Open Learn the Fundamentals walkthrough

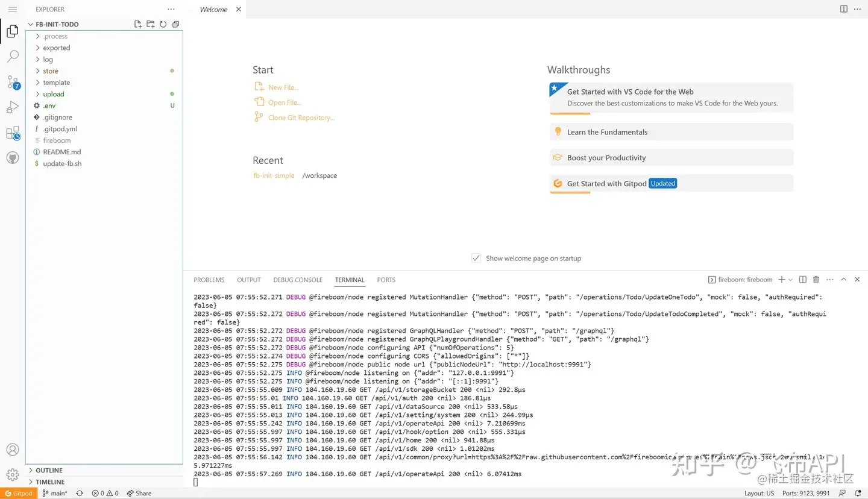(x=671, y=132)
